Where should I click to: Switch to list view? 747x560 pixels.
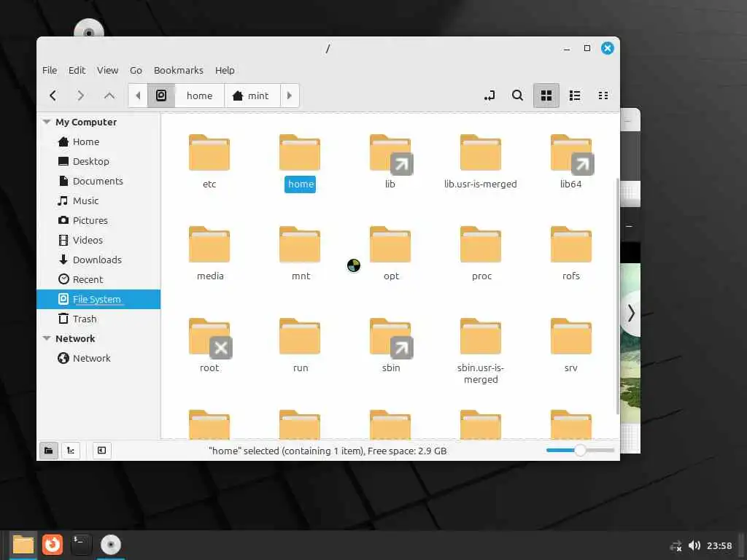(575, 96)
